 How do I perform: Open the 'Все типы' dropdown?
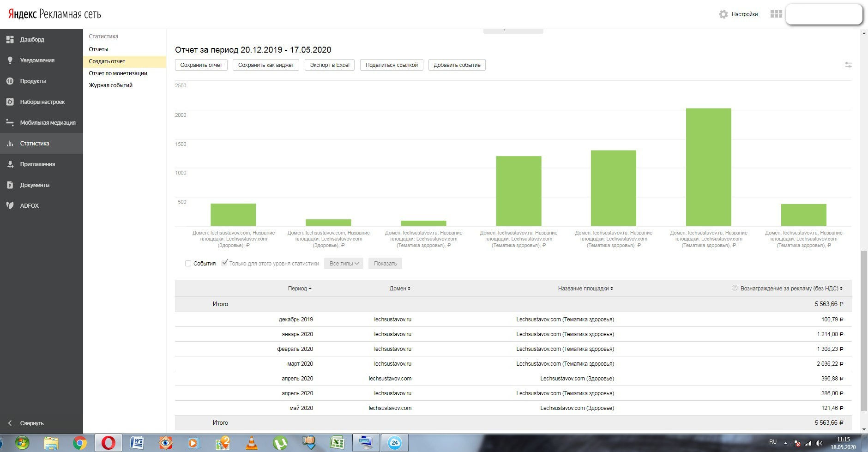click(344, 264)
